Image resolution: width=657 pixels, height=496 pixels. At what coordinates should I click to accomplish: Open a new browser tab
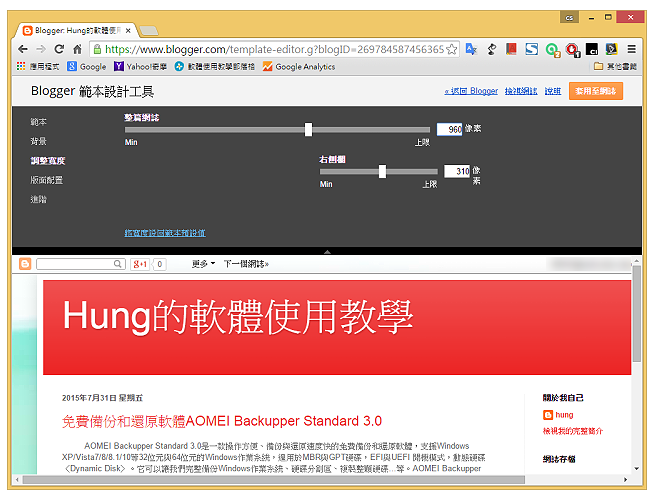coord(149,31)
